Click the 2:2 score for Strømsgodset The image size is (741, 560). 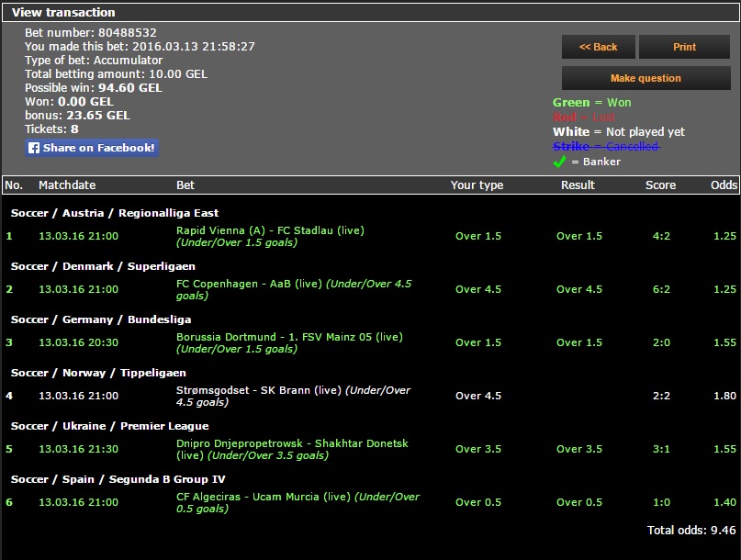[x=661, y=396]
